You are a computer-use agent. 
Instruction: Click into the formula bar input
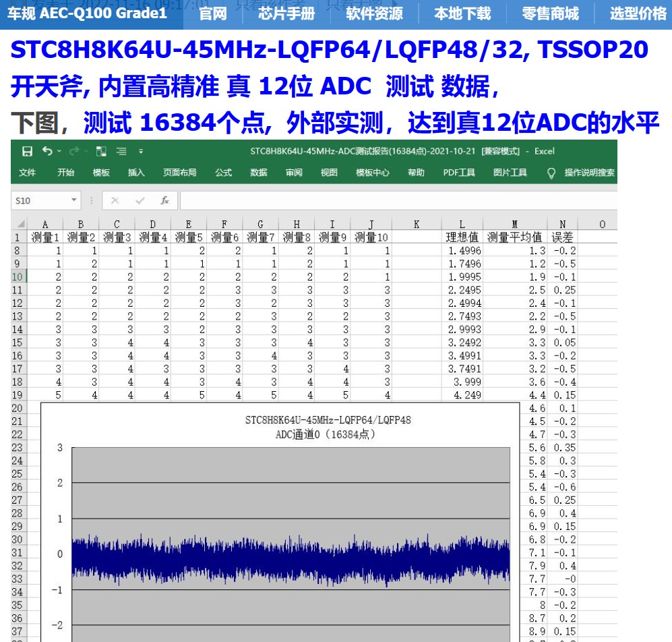coord(398,200)
